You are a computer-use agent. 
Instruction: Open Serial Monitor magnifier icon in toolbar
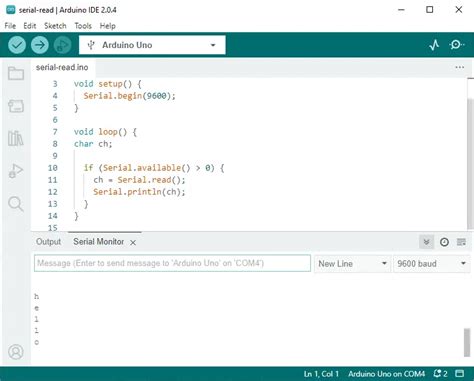click(457, 45)
